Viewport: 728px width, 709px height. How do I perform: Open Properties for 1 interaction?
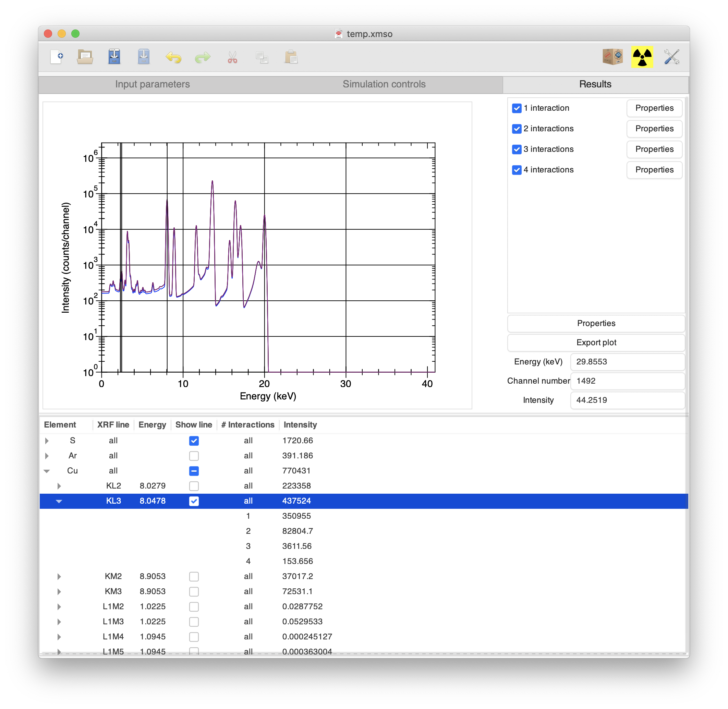click(x=654, y=108)
